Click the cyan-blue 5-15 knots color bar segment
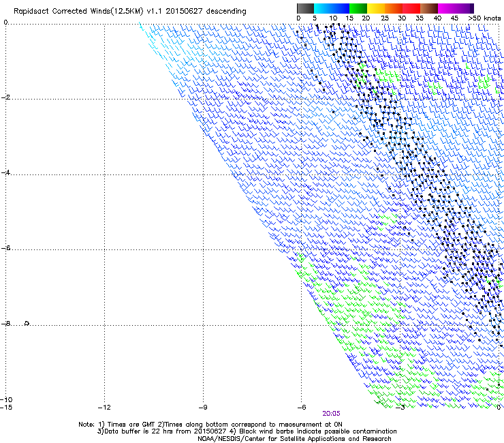 tap(332, 8)
